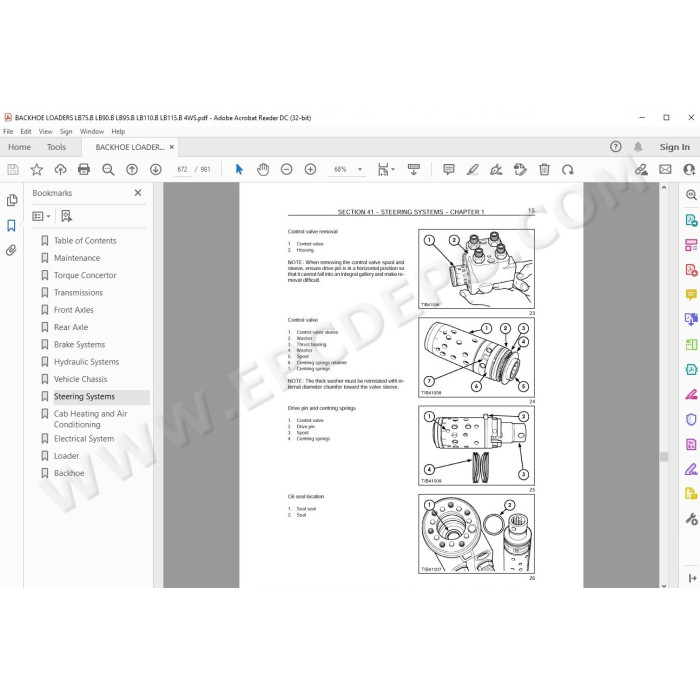Screen dimensions: 700x700
Task: Open the Electrical System bookmark
Action: (x=84, y=439)
